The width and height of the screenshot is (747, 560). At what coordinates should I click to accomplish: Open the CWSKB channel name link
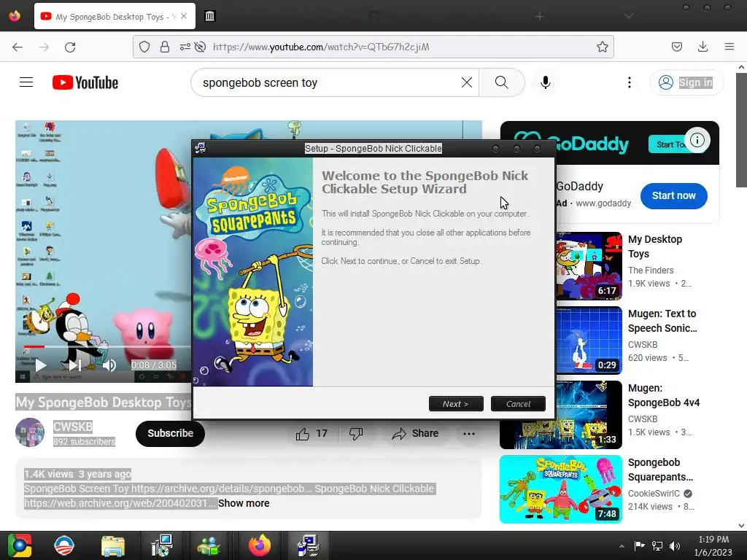[x=73, y=427]
